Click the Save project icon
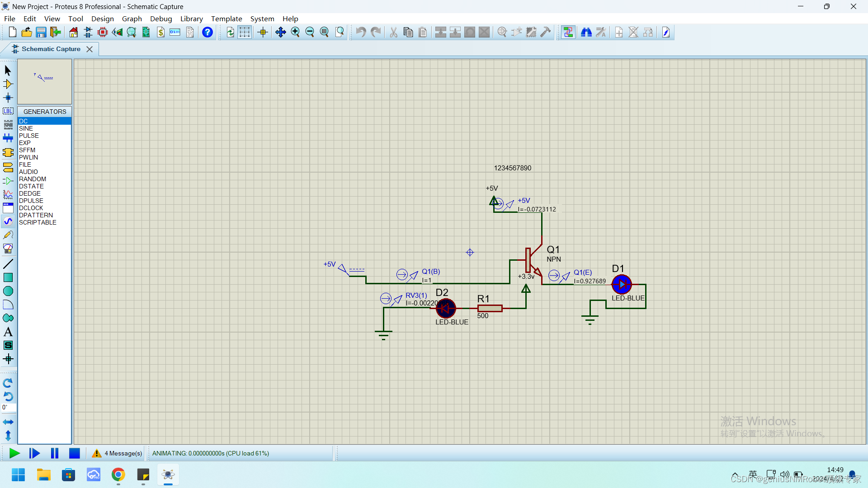The image size is (868, 488). click(41, 32)
